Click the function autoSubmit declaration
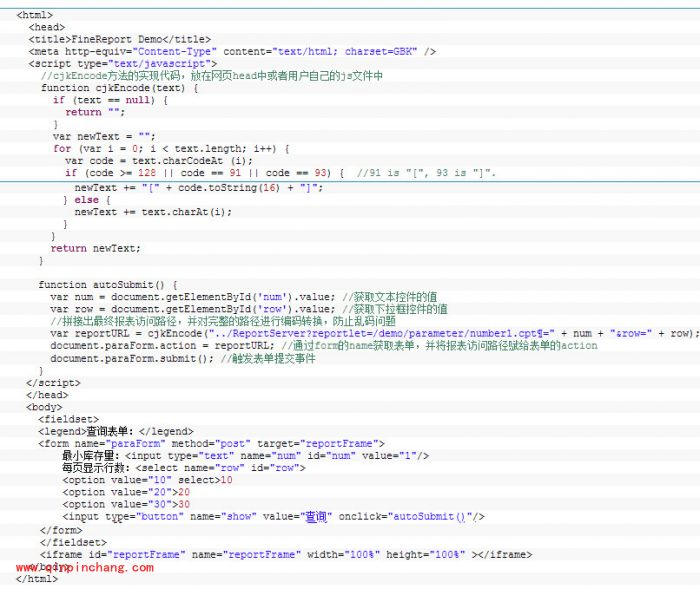 tap(108, 285)
